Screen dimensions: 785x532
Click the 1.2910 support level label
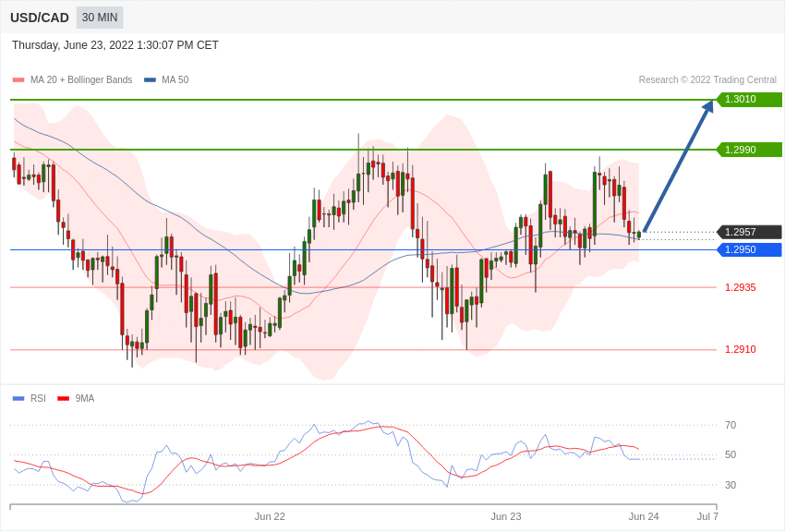[741, 349]
